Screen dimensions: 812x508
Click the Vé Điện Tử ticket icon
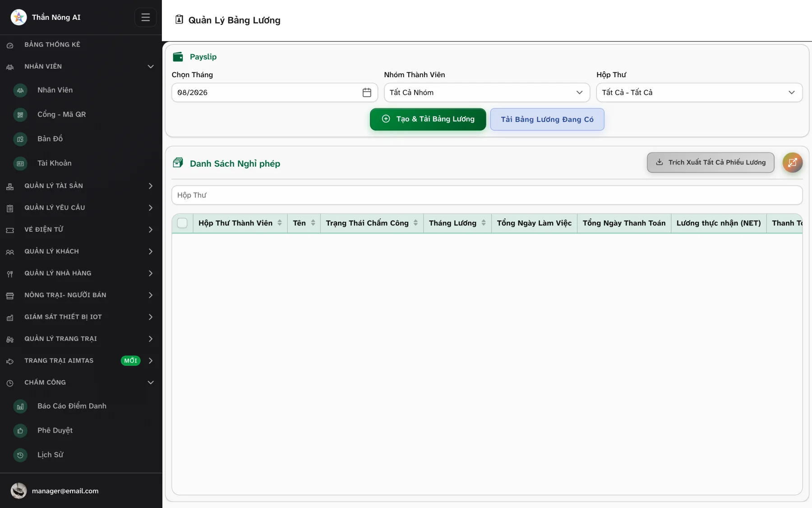[x=10, y=230]
